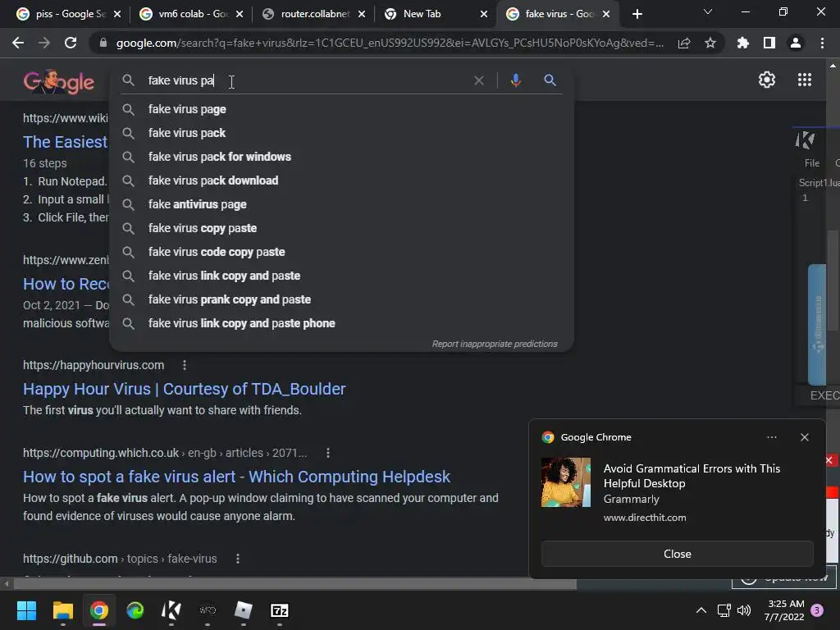
Task: Select suggestion 'fake virus copy paste'
Action: click(x=342, y=228)
